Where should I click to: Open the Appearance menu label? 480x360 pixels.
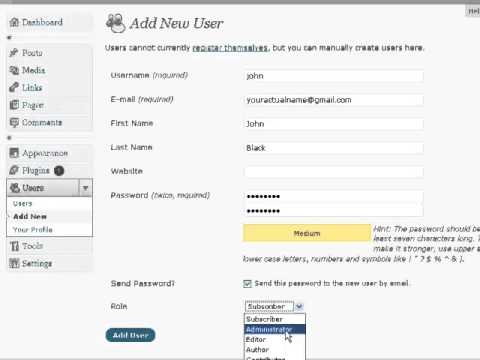(x=45, y=153)
